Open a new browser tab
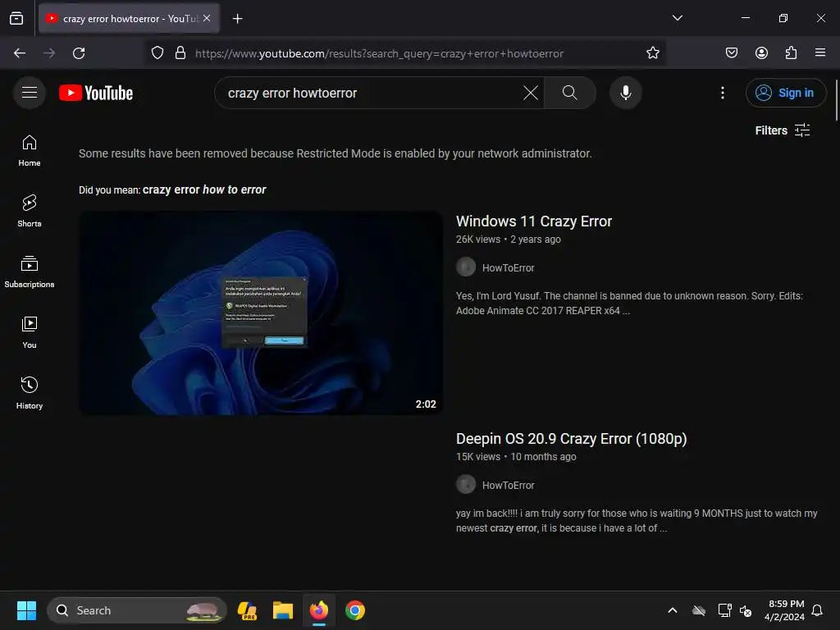The image size is (840, 630). tap(237, 18)
